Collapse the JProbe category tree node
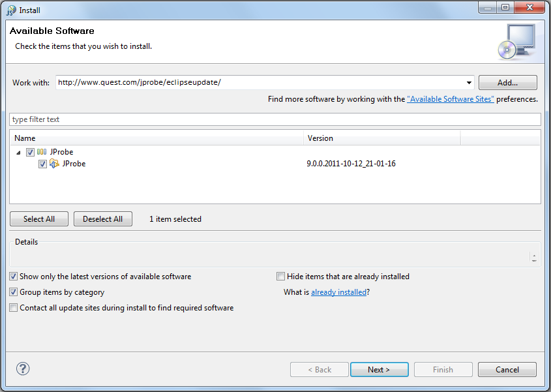The width and height of the screenshot is (551, 392). [18, 153]
